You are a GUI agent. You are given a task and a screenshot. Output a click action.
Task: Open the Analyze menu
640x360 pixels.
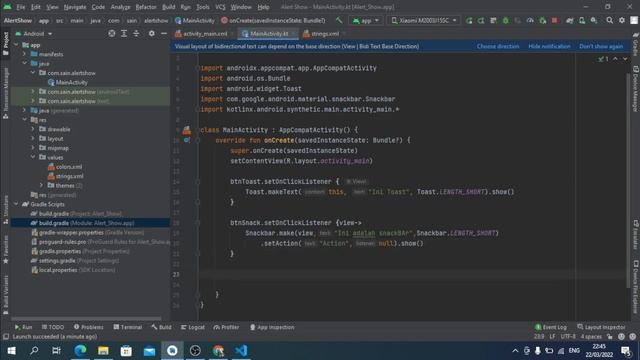tap(120, 7)
